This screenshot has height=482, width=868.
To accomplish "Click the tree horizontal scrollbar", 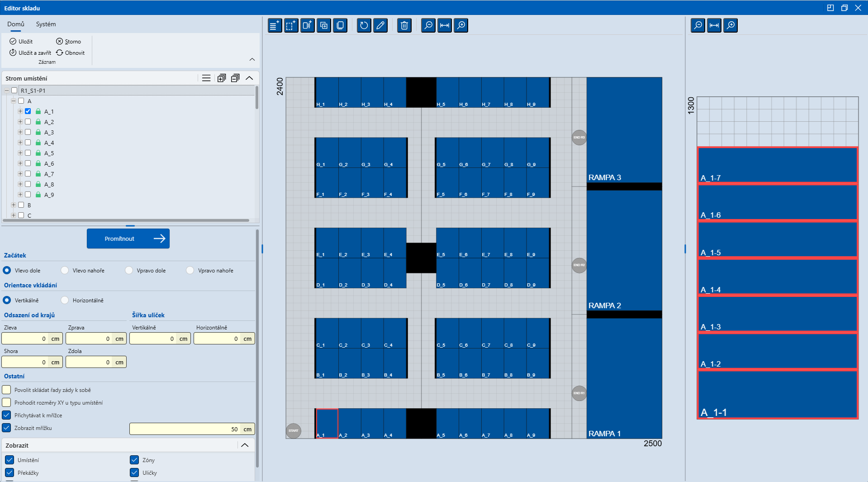I will tap(126, 220).
